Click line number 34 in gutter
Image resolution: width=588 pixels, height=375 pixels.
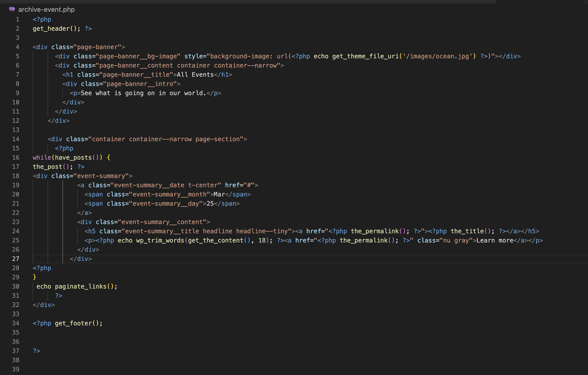(16, 323)
